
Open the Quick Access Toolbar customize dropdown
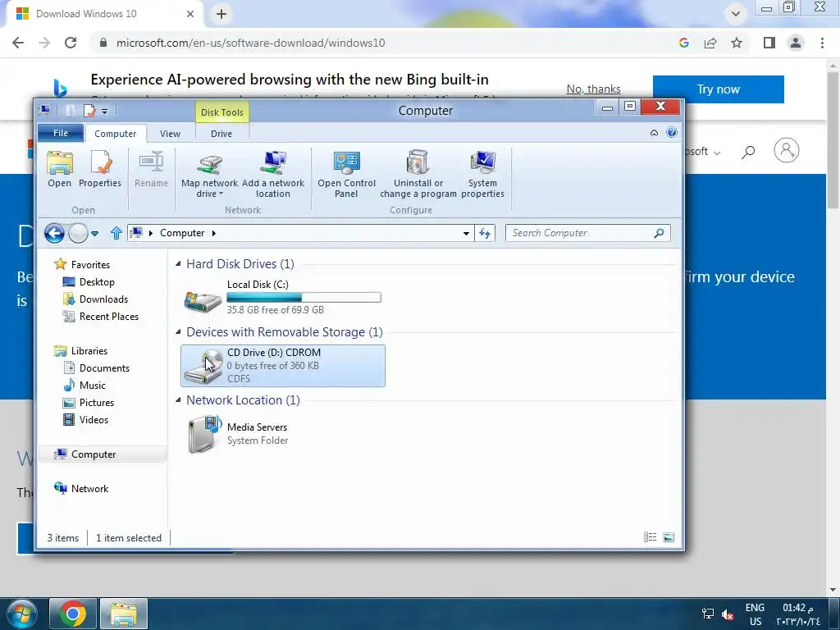[x=104, y=112]
